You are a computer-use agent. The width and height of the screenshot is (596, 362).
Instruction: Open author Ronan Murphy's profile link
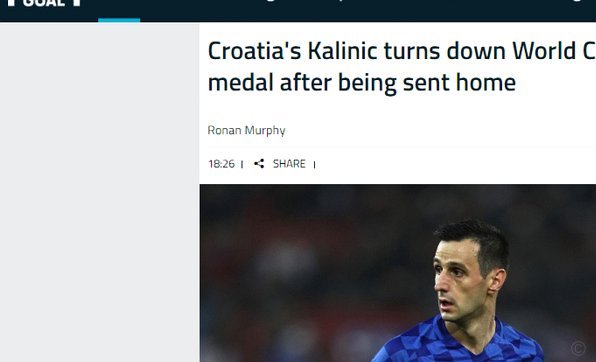246,130
